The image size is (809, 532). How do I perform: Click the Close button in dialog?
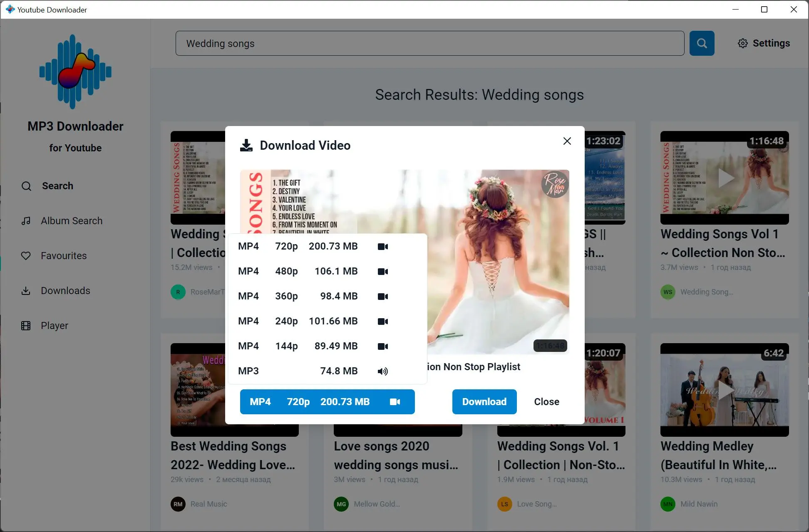(545, 401)
